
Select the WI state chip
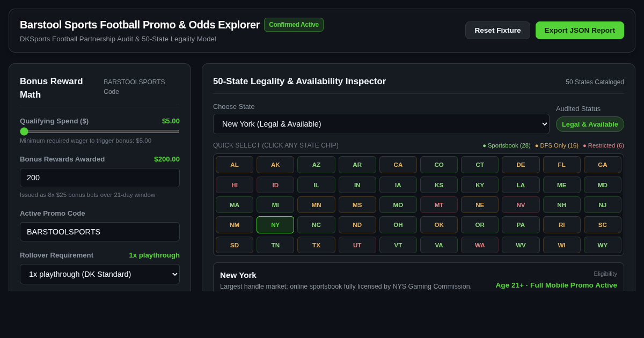pos(562,245)
